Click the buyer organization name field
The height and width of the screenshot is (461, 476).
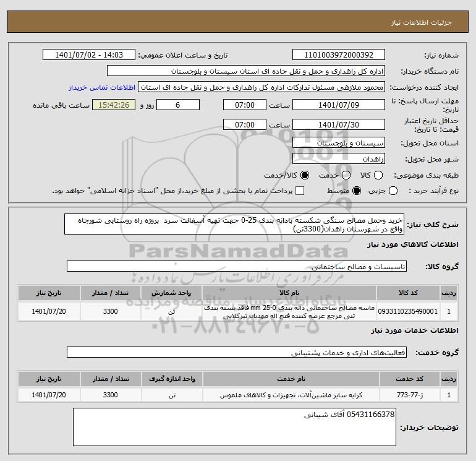246,71
